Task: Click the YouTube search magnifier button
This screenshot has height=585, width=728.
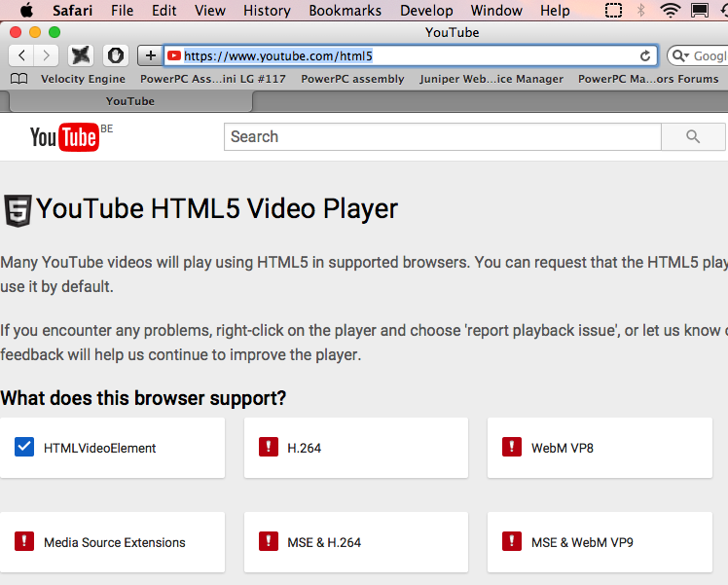Action: tap(693, 137)
